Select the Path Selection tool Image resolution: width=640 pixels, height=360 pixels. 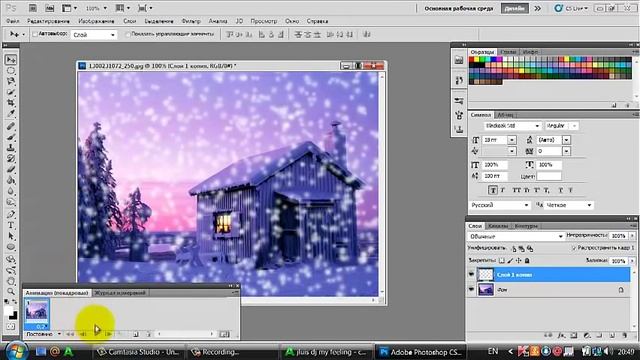[x=11, y=236]
